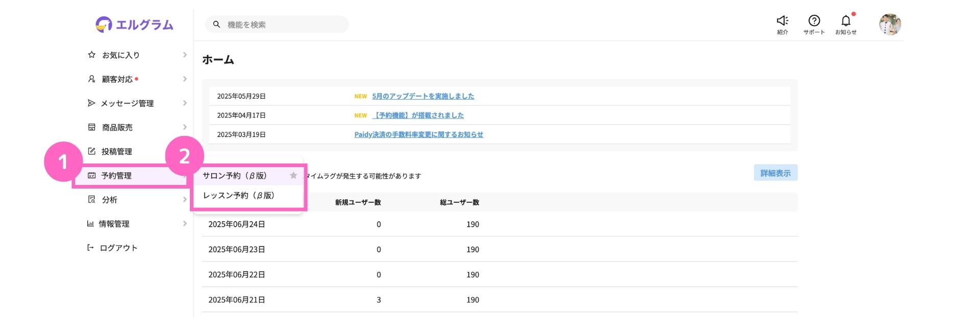
Task: Expand the メッセージ管理 chevron
Action: [185, 103]
